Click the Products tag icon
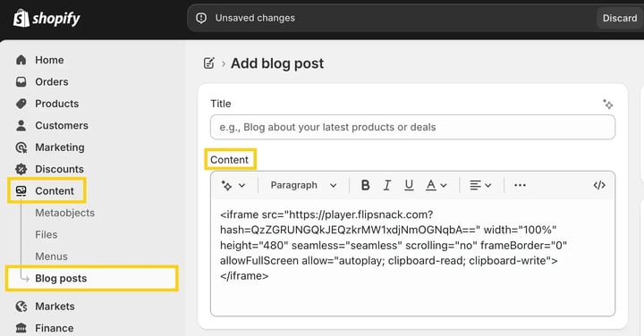The height and width of the screenshot is (336, 644). [21, 104]
